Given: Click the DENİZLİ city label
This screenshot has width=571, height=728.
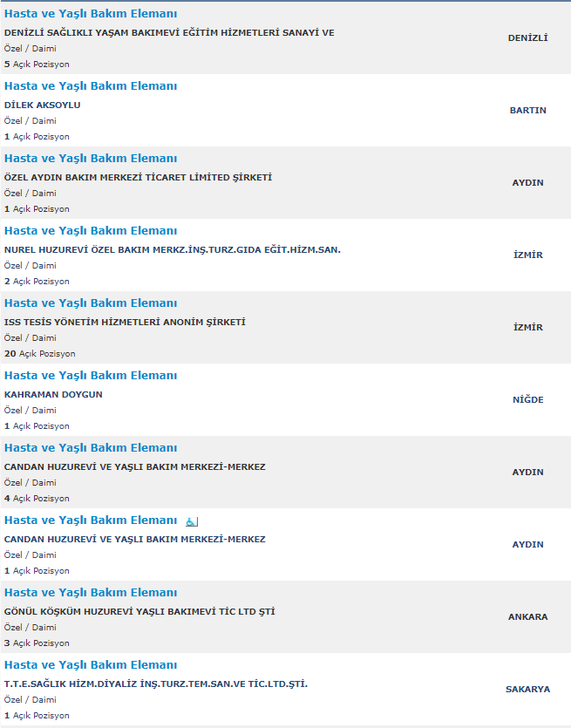Looking at the screenshot, I should [527, 38].
